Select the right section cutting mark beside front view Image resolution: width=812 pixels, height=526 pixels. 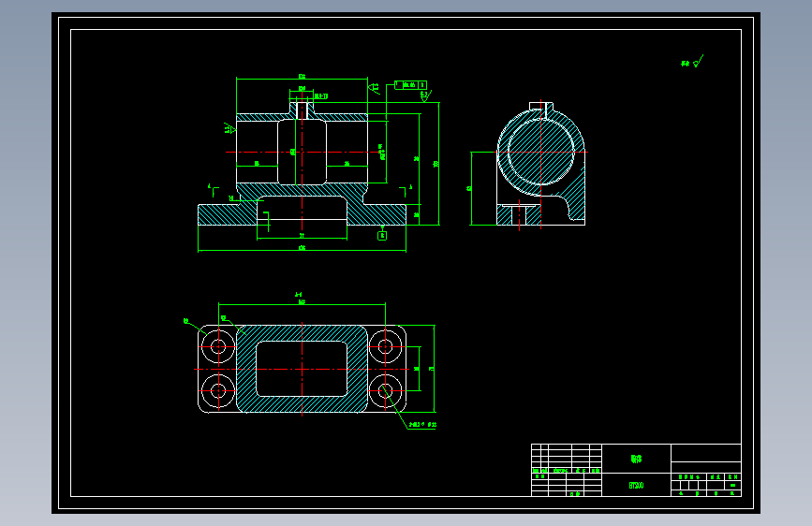pos(406,191)
